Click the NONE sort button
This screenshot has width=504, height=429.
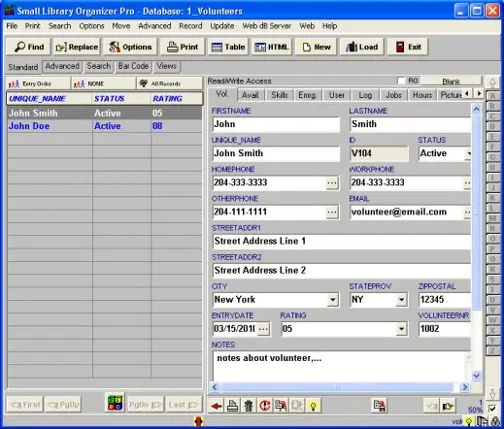coord(104,83)
